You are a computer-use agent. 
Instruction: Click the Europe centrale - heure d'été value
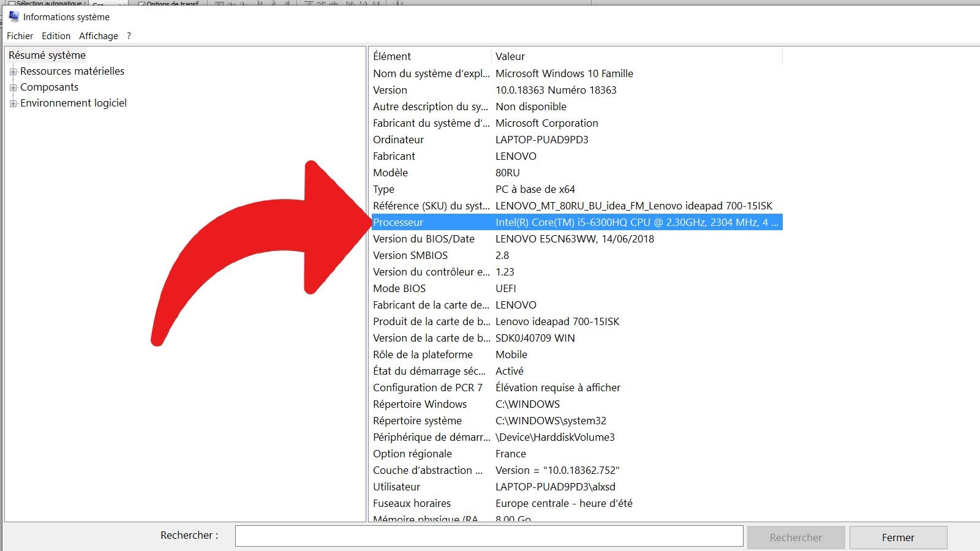click(564, 503)
